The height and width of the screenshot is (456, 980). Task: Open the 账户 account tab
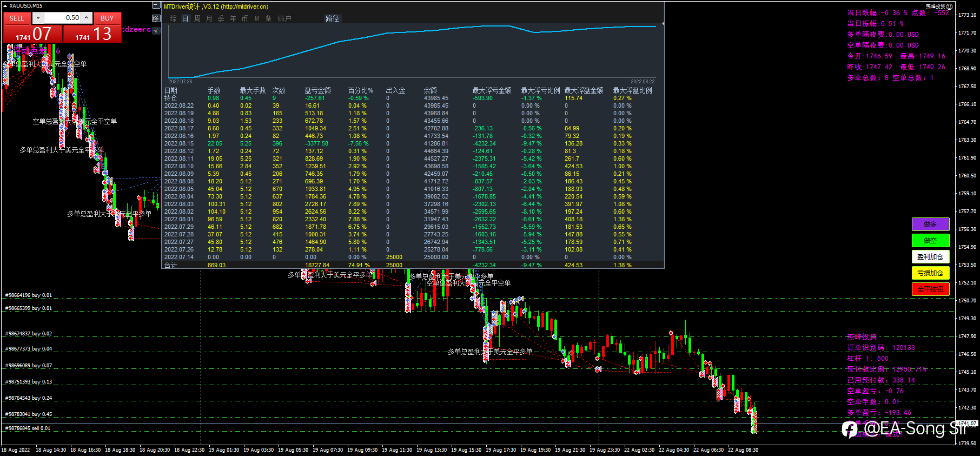tap(284, 18)
